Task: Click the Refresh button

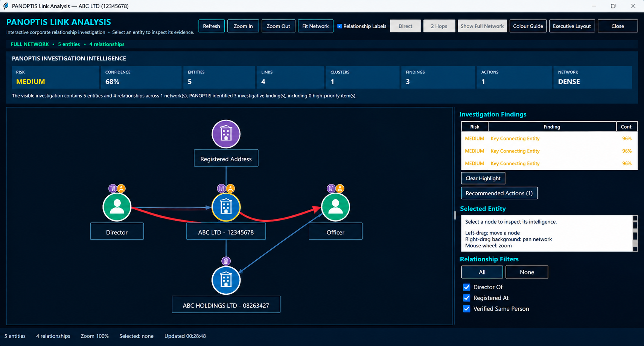Action: 212,26
